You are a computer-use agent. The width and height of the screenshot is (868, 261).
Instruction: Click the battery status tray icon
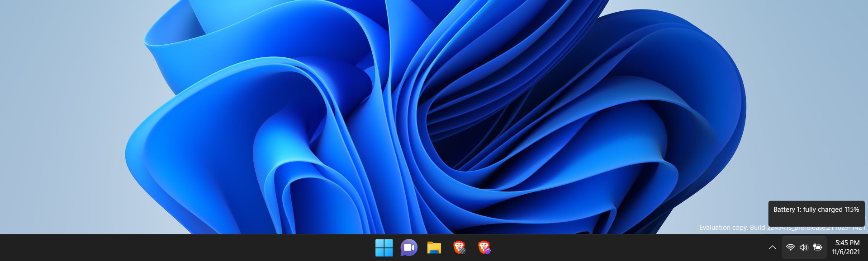pos(818,247)
